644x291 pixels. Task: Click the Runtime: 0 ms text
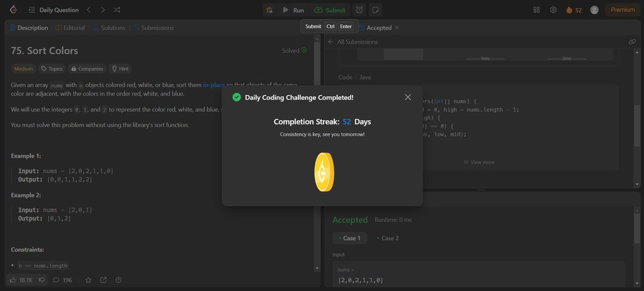pos(392,220)
